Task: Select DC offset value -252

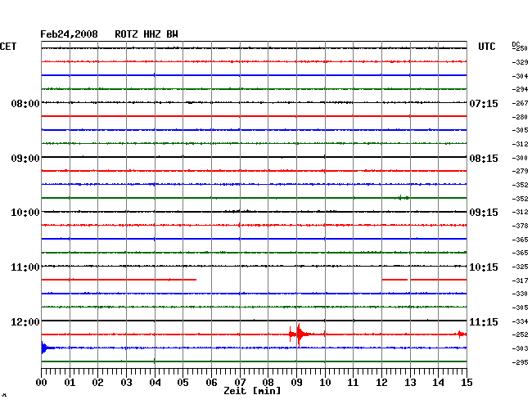Action: click(520, 334)
